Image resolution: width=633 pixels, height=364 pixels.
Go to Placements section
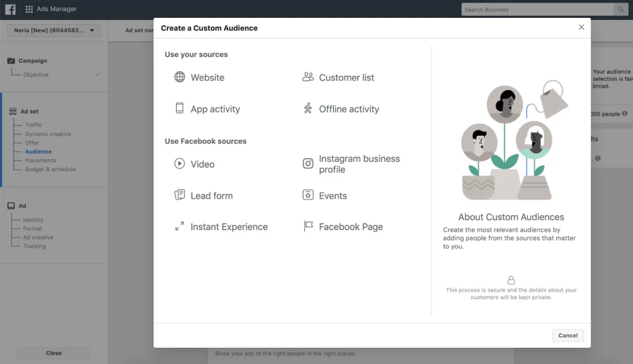[x=40, y=160]
